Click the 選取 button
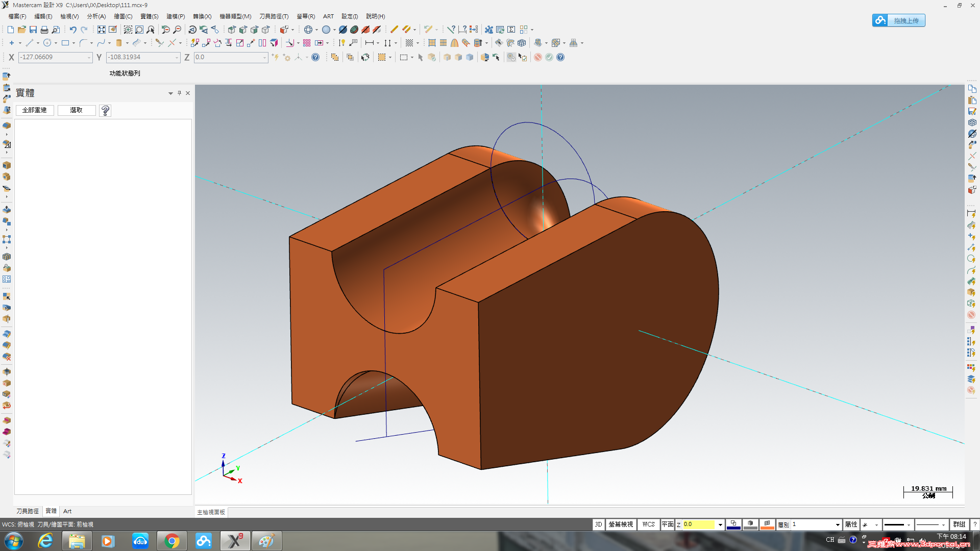The image size is (980, 551). point(76,110)
